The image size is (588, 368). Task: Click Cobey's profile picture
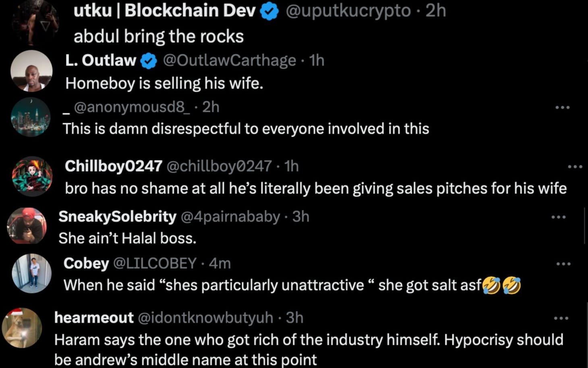click(x=32, y=274)
